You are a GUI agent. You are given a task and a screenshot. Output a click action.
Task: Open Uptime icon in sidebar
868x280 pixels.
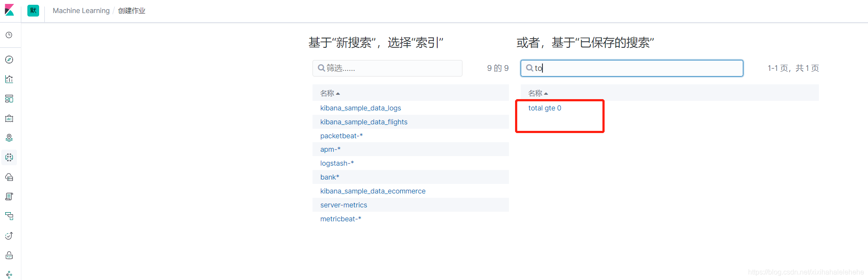click(x=9, y=236)
